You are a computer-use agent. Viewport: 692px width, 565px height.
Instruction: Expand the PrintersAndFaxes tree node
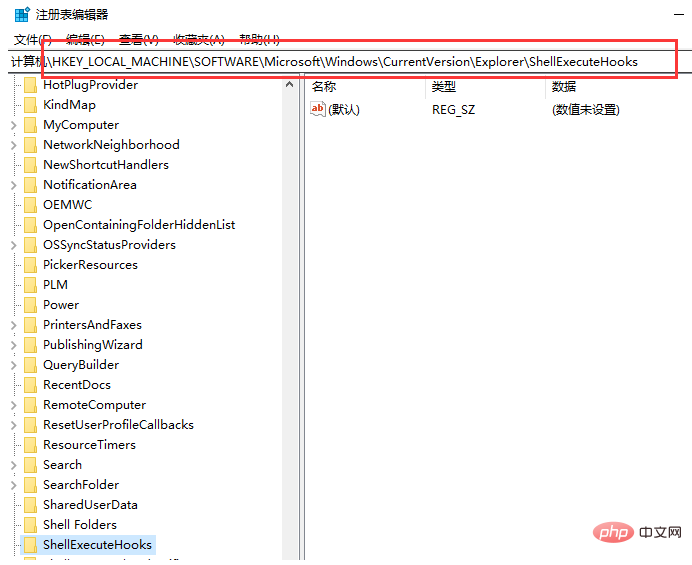(14, 325)
